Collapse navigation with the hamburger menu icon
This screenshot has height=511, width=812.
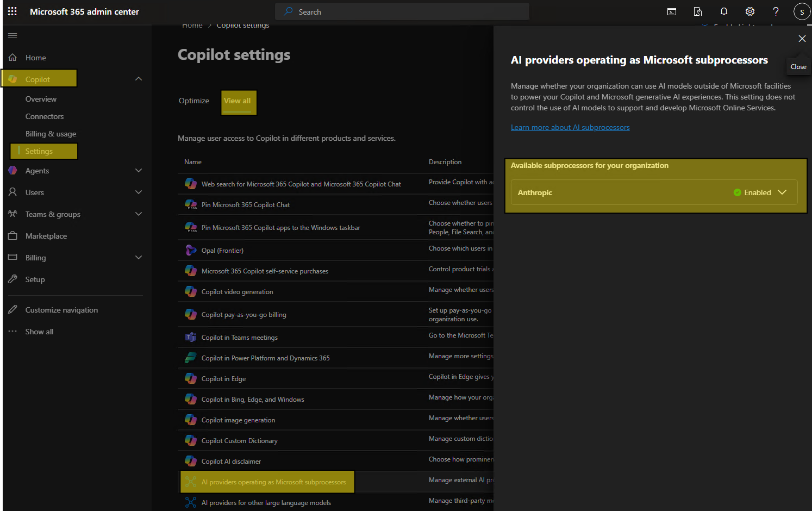[x=13, y=36]
